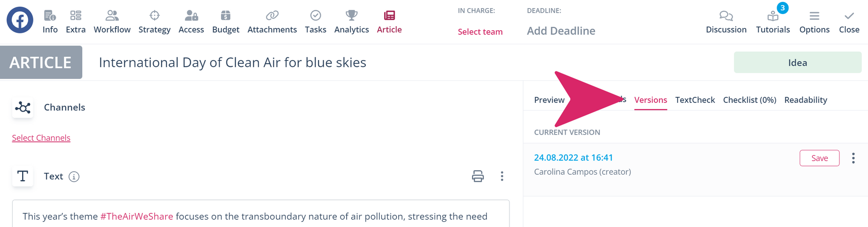
Task: Open the Attachments link icon
Action: 272,16
